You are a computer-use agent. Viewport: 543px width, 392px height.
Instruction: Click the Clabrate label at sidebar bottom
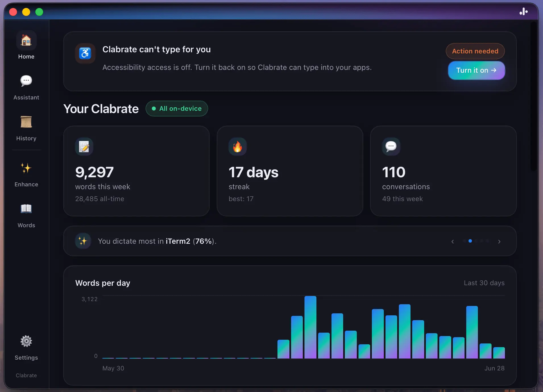[26, 376]
